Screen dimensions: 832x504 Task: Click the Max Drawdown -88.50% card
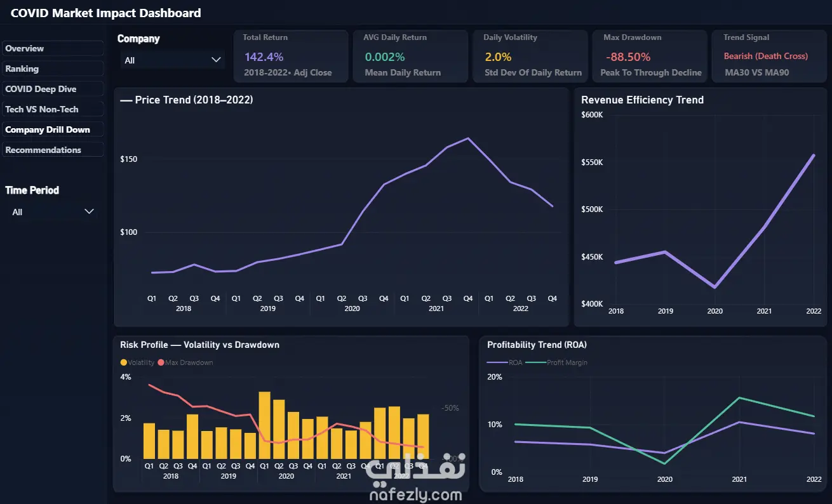click(x=650, y=56)
